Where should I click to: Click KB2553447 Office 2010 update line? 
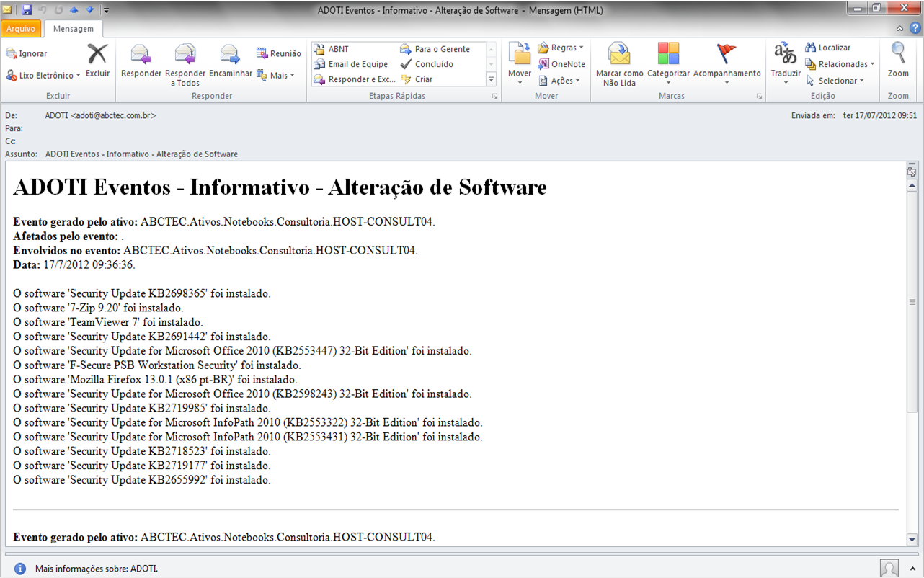tap(243, 351)
